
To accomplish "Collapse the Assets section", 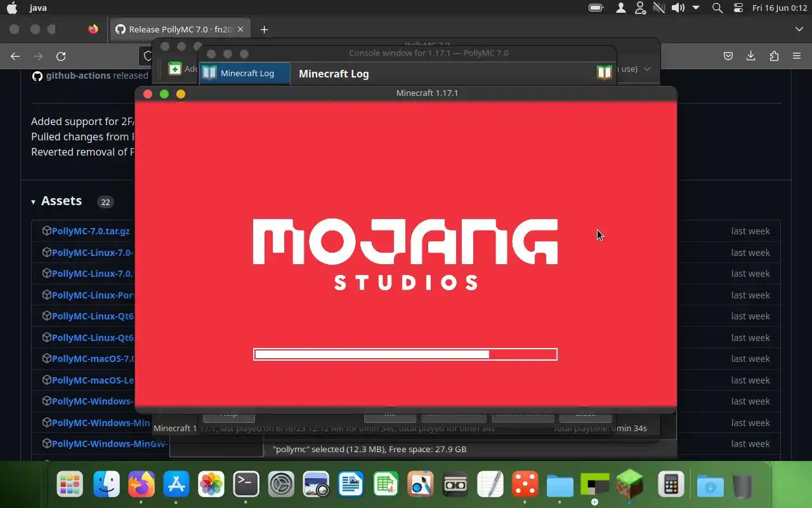I will point(56,201).
